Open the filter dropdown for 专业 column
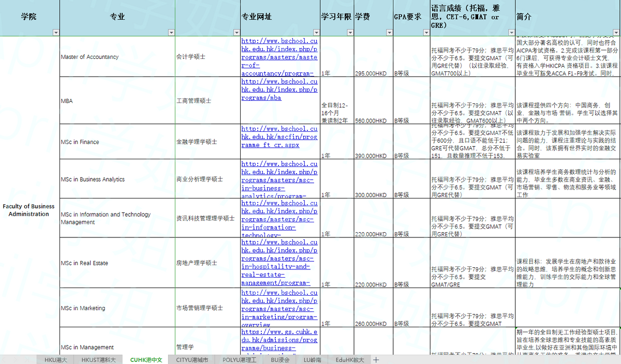Image resolution: width=621 pixels, height=364 pixels. pyautogui.click(x=171, y=33)
